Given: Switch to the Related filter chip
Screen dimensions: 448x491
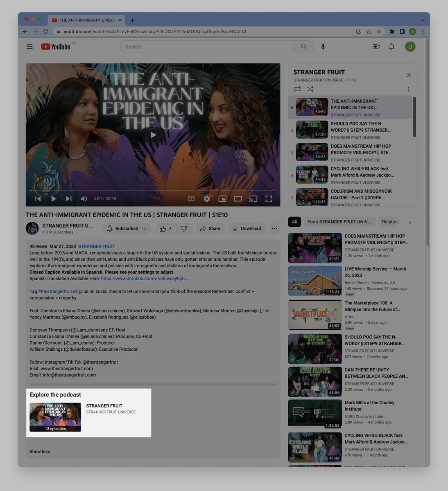Looking at the screenshot, I should click(x=389, y=222).
